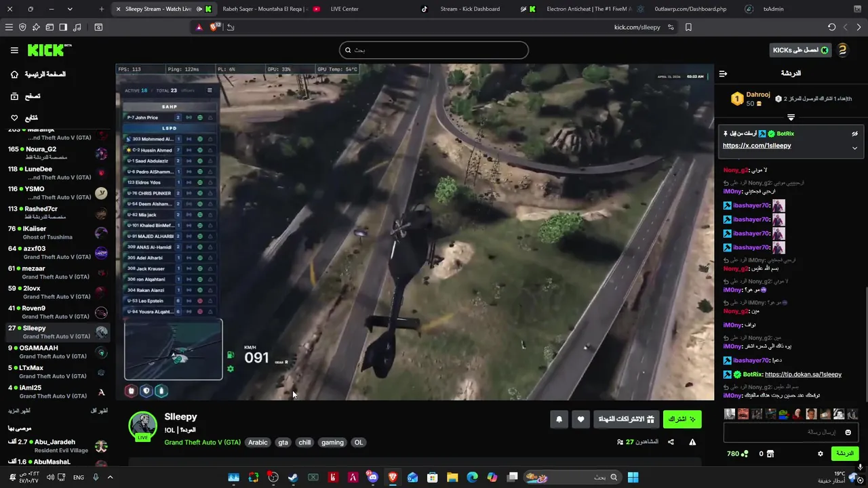
Task: Expand the chat leaderboard arrow
Action: (x=791, y=117)
